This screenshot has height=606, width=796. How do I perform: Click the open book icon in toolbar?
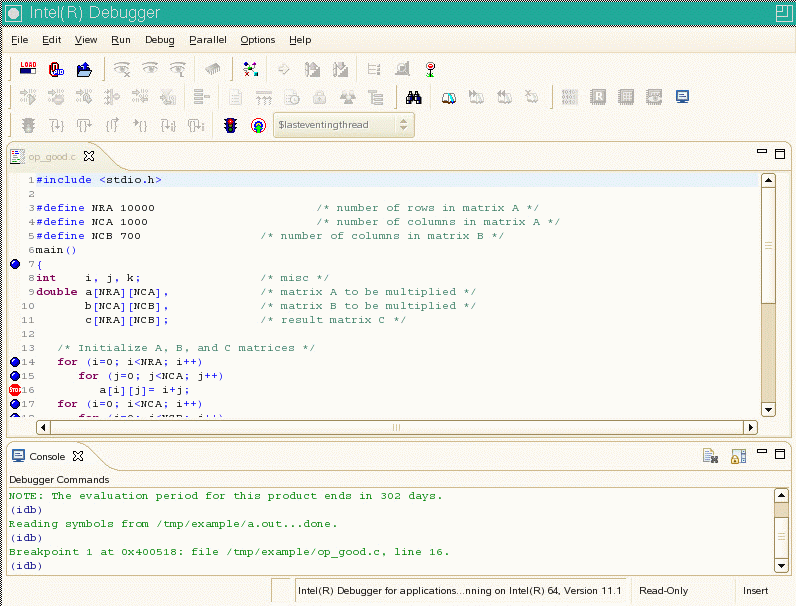point(449,97)
